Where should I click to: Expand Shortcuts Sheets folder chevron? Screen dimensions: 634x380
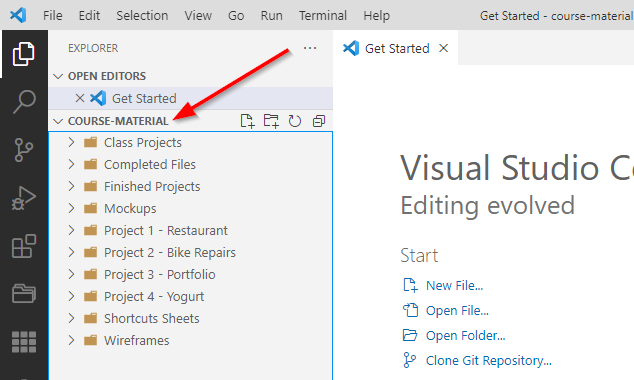72,318
